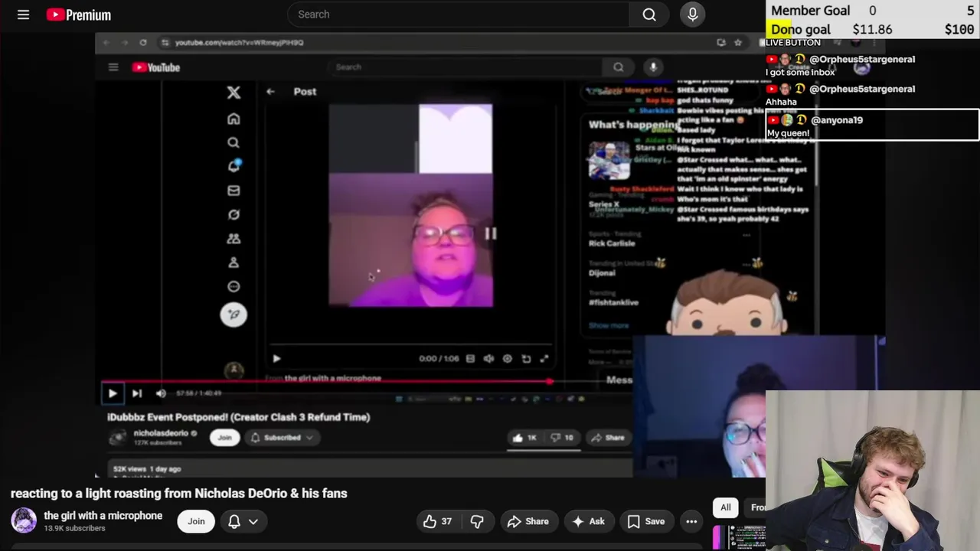
Task: Click the X logo in inner page
Action: (x=234, y=93)
